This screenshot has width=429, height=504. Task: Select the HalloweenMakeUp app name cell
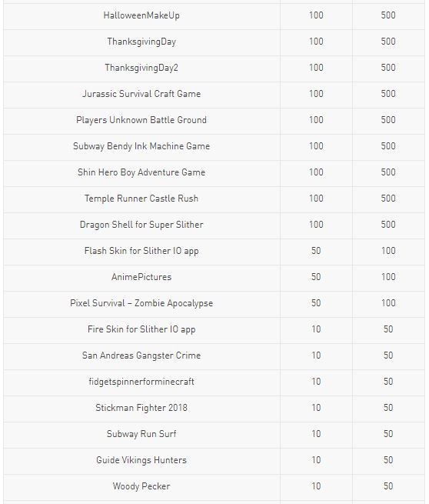[141, 15]
